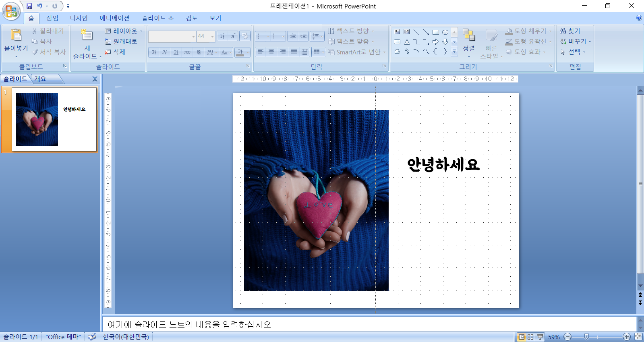Toggle Bold (가) formatting

(154, 52)
